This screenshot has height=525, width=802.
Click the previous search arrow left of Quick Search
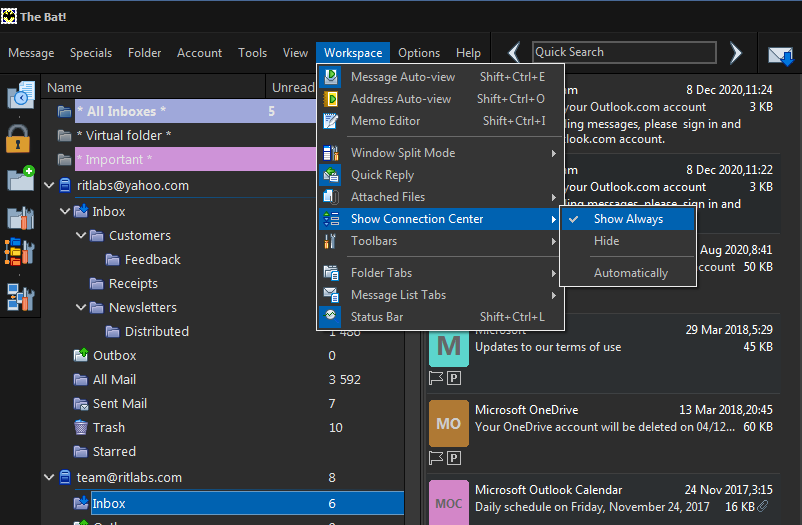(514, 53)
